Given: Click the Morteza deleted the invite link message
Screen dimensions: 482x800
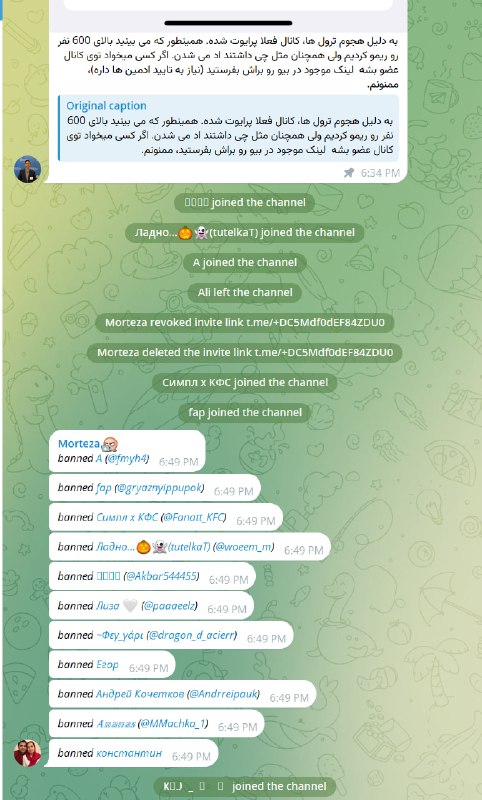Looking at the screenshot, I should [245, 353].
